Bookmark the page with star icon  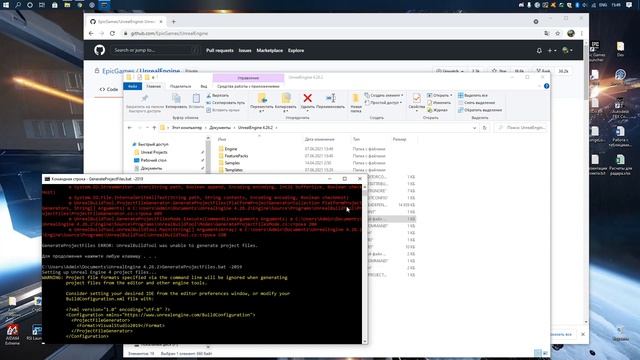[558, 33]
